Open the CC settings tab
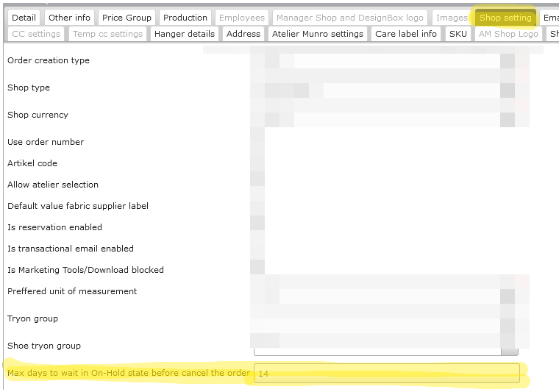This screenshot has height=392, width=559. click(x=36, y=34)
